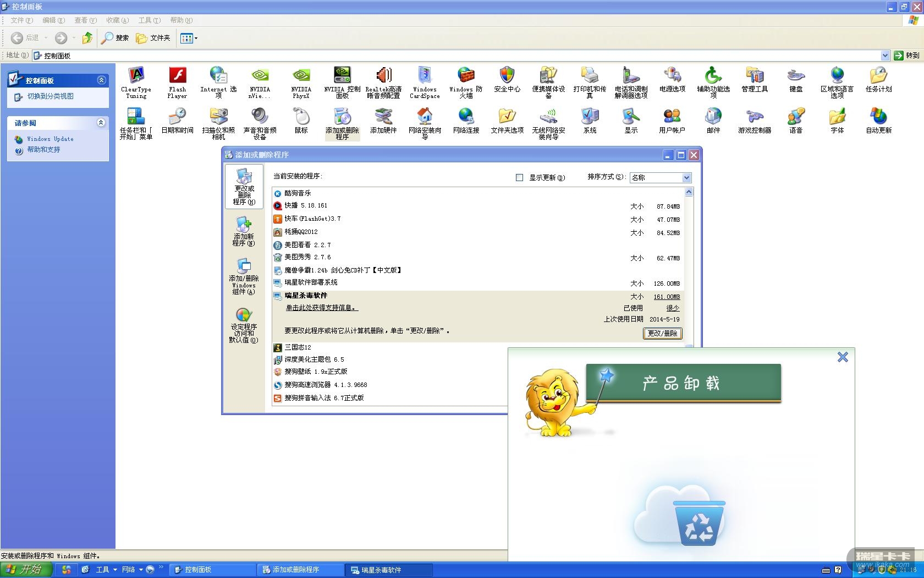
Task: Open the 排序方式 dropdown
Action: pyautogui.click(x=661, y=177)
